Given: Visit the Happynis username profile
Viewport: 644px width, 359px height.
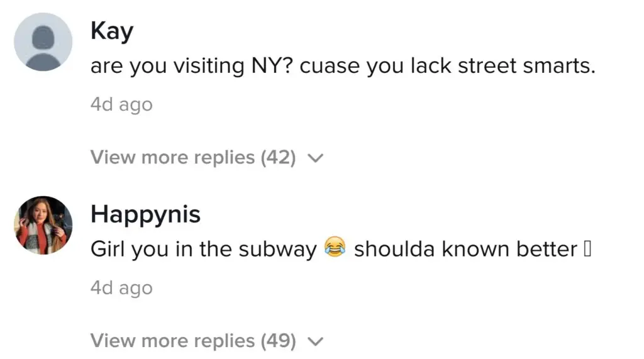Looking at the screenshot, I should (x=145, y=214).
